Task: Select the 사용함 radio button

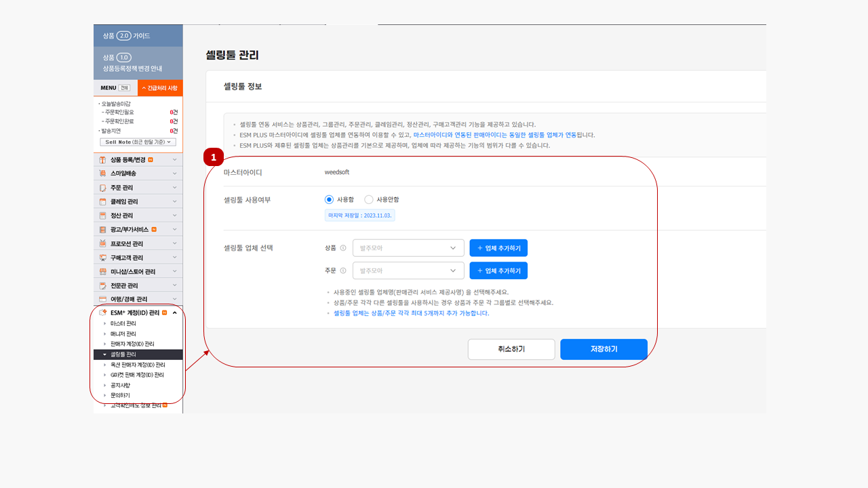Action: click(330, 199)
